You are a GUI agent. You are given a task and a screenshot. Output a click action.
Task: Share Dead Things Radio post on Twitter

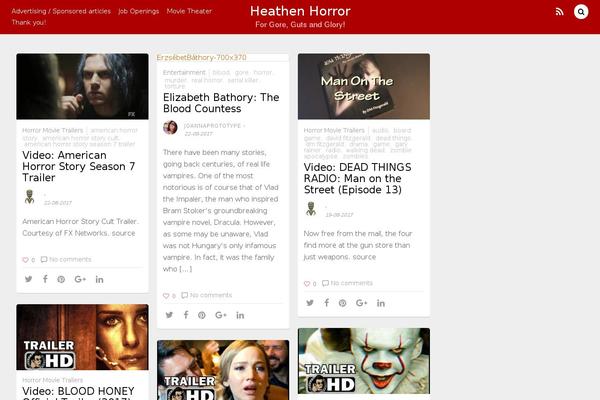310,303
